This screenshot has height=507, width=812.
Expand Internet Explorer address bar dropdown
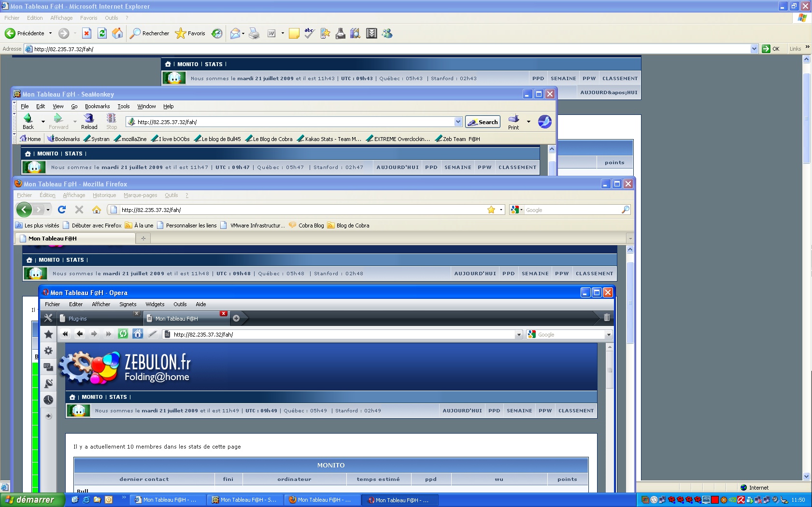tap(754, 49)
